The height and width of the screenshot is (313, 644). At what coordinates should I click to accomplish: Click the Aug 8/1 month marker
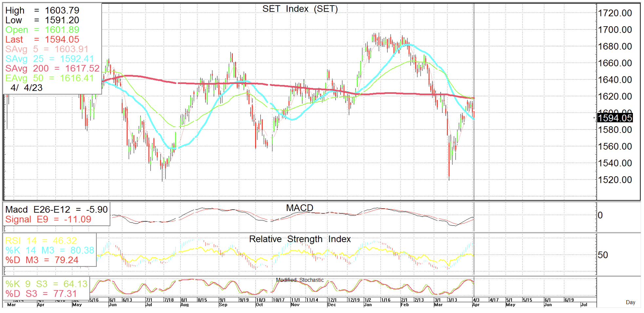point(185,302)
